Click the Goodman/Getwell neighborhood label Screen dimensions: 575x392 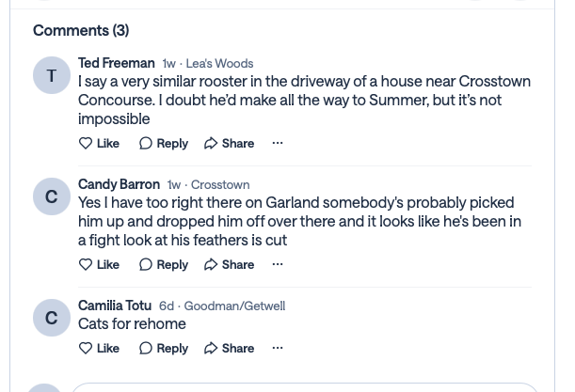(x=234, y=306)
